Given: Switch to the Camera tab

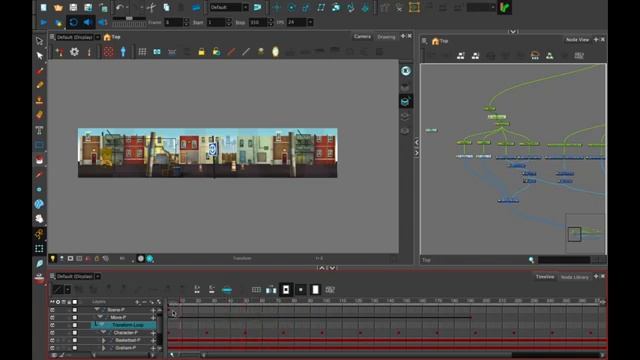Looking at the screenshot, I should 362,37.
